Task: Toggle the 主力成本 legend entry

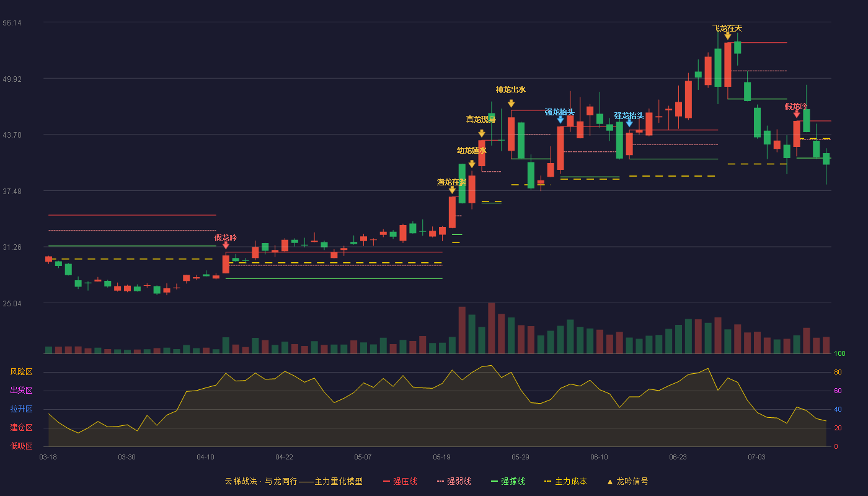Action: tap(565, 481)
